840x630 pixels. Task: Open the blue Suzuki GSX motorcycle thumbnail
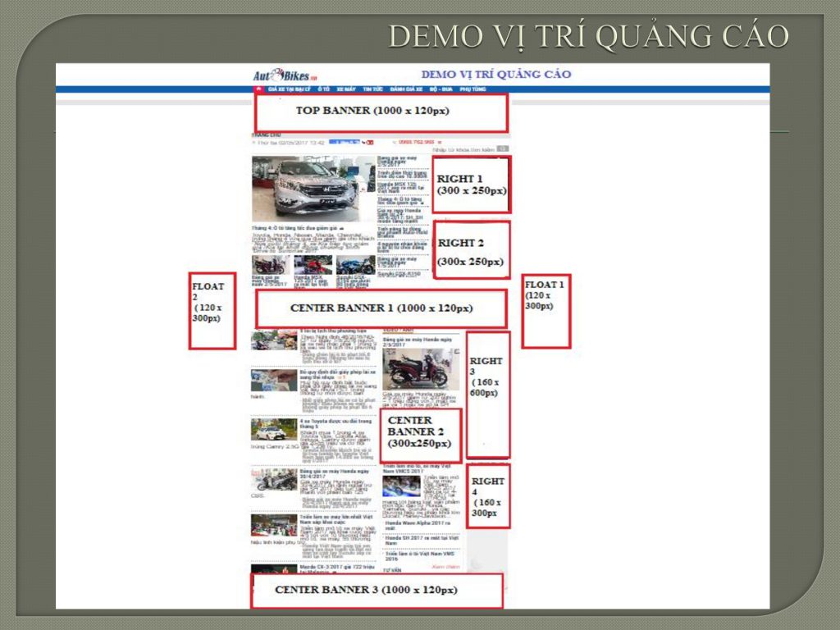pos(356,265)
